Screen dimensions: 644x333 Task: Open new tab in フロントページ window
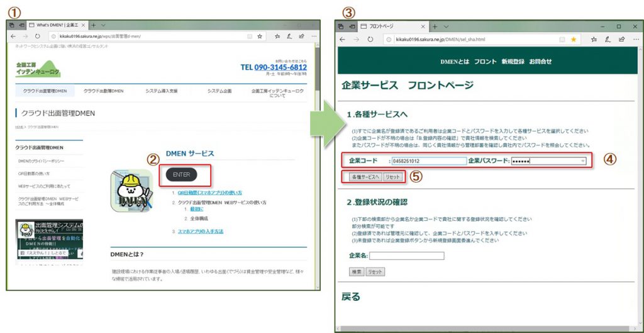point(435,26)
